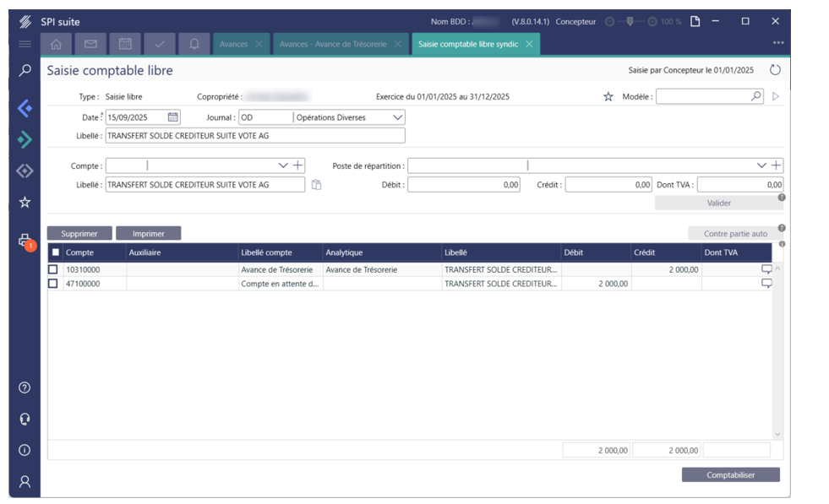Screen dimensions: 829x504
Task: Tick the checkbox for account 47100000
Action: point(53,284)
